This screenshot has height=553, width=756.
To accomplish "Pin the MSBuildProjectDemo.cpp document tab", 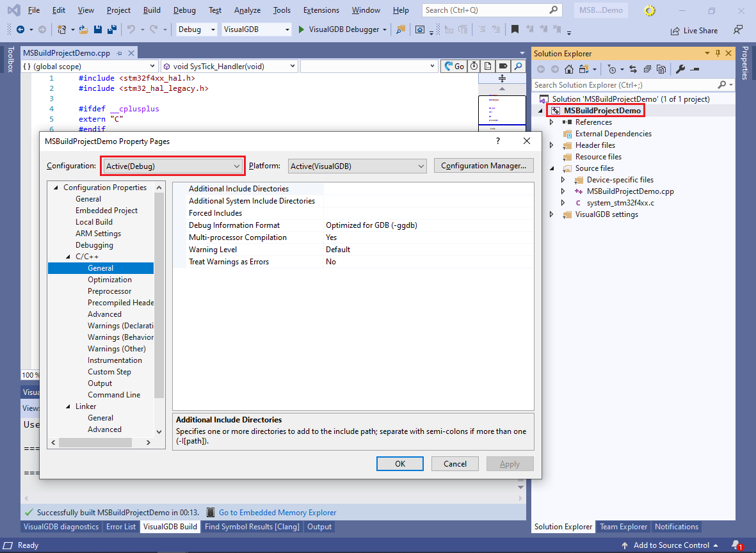I will coord(119,52).
